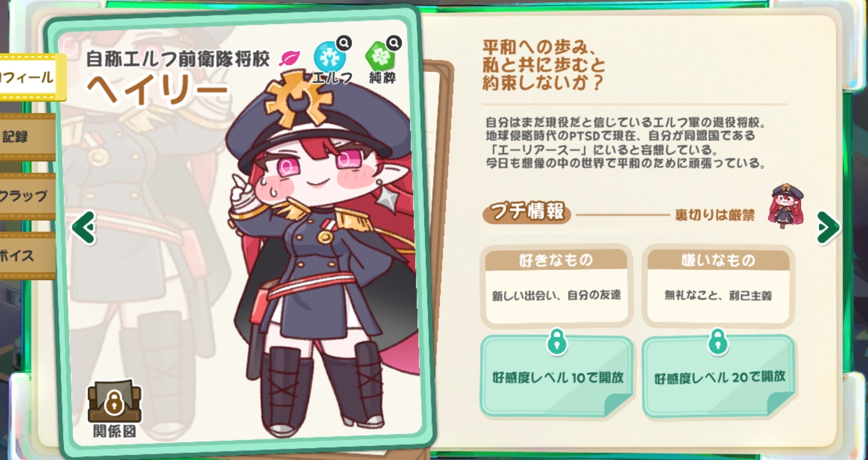Click magnifier on the エルフ badge
This screenshot has height=460, width=868.
coord(344,43)
